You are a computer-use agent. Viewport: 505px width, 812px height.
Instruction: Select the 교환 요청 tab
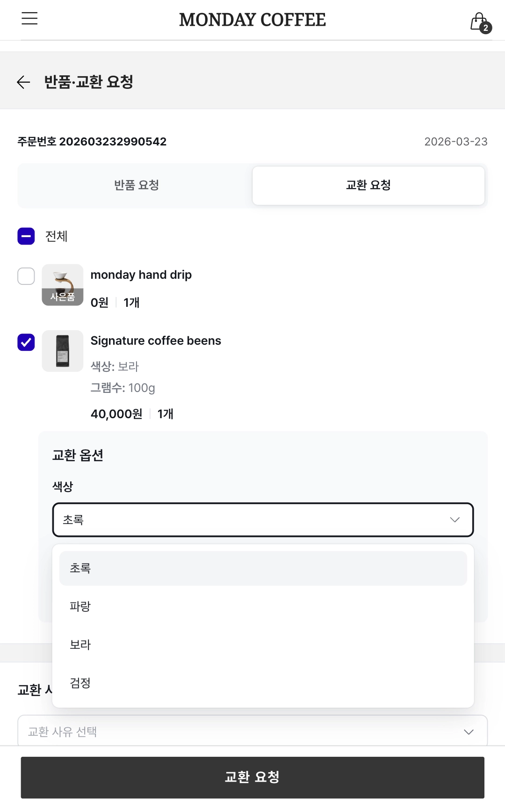pos(368,185)
